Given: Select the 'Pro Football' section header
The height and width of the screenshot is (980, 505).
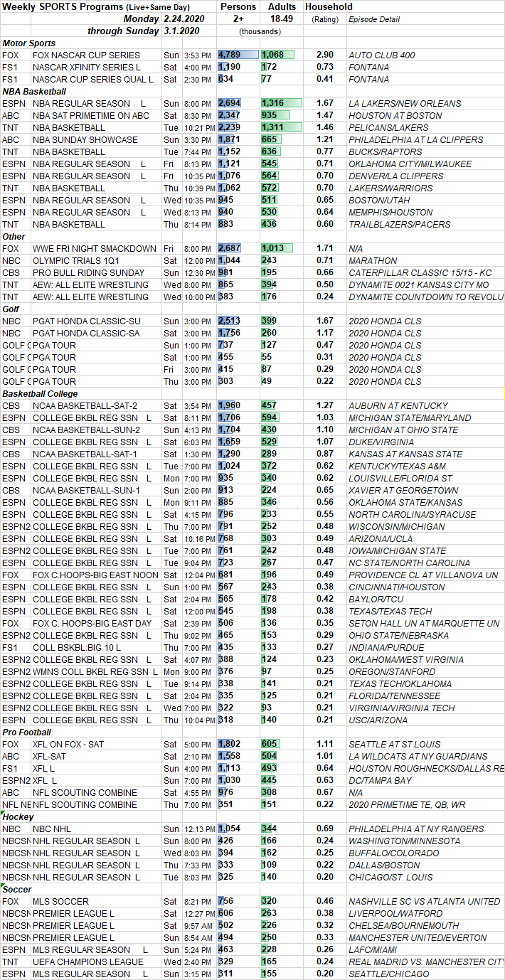Looking at the screenshot, I should (x=27, y=732).
